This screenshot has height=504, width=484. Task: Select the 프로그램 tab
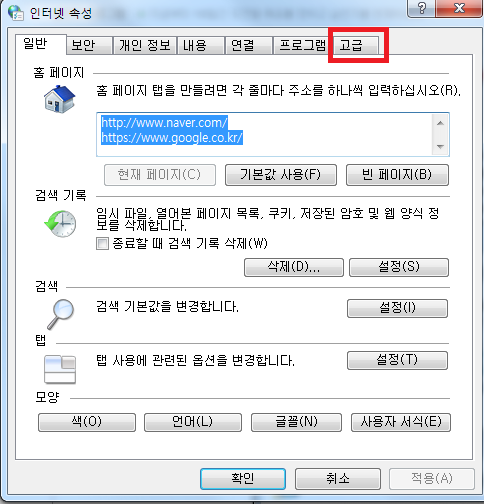point(302,45)
